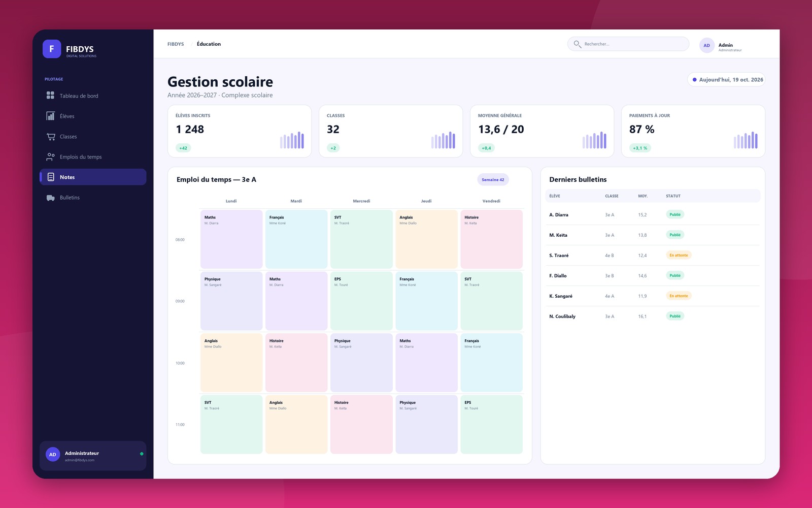This screenshot has width=812, height=508.
Task: Select Thursday 10:00 Maths slot
Action: 426,363
